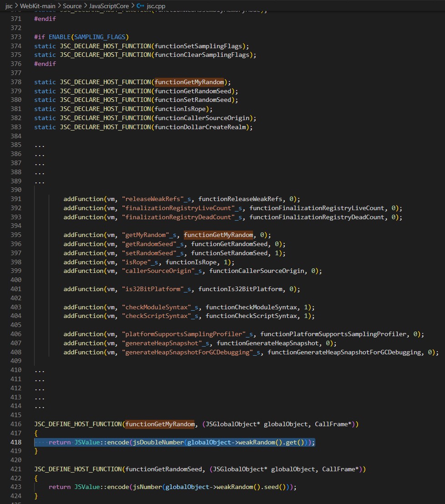Click the opening brace on line 422

point(36,478)
